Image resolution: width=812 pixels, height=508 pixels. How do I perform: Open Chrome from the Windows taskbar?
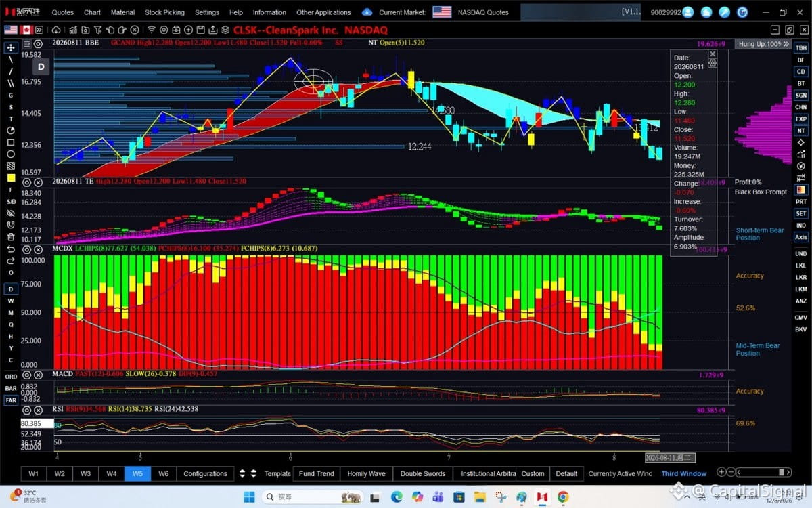pos(562,497)
